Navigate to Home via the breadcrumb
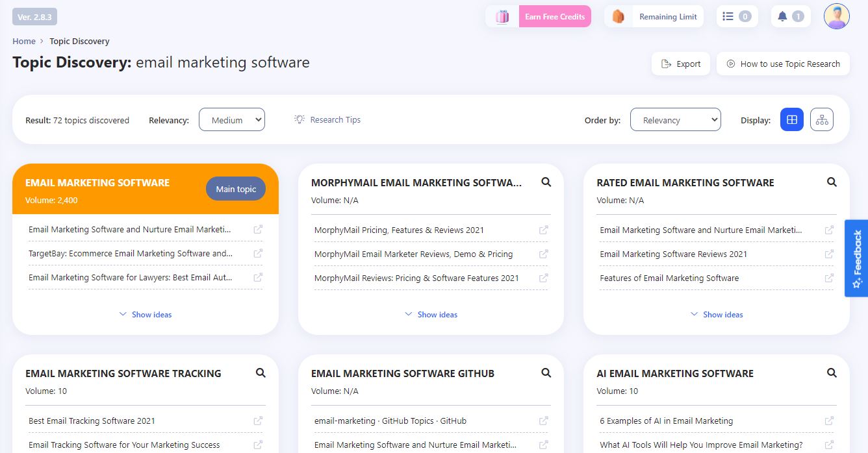The width and height of the screenshot is (868, 453). [x=23, y=41]
